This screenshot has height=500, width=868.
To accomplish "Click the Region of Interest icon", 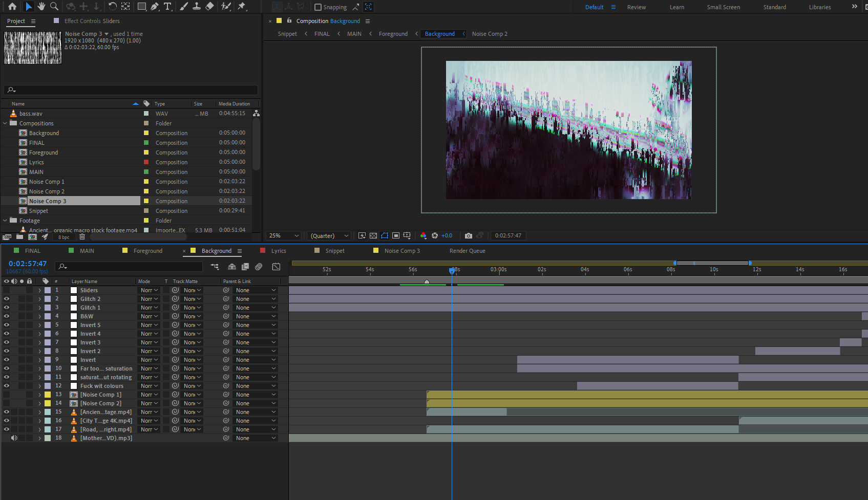I will tap(396, 235).
